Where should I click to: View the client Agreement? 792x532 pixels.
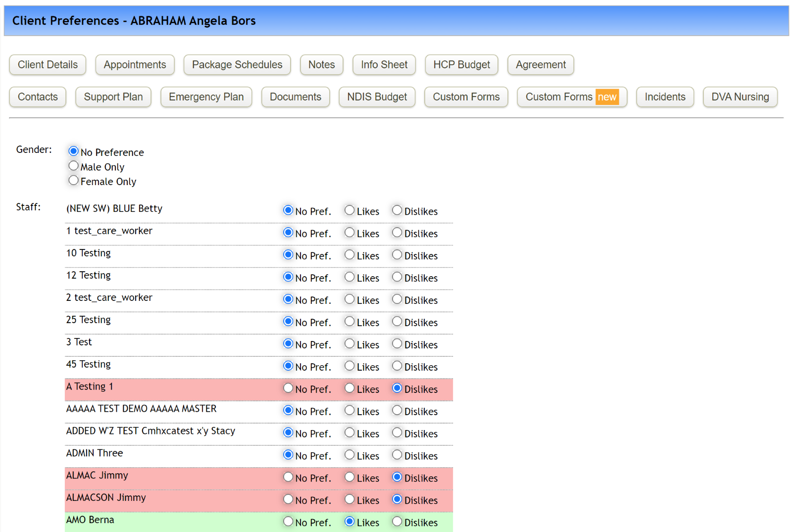click(x=540, y=64)
